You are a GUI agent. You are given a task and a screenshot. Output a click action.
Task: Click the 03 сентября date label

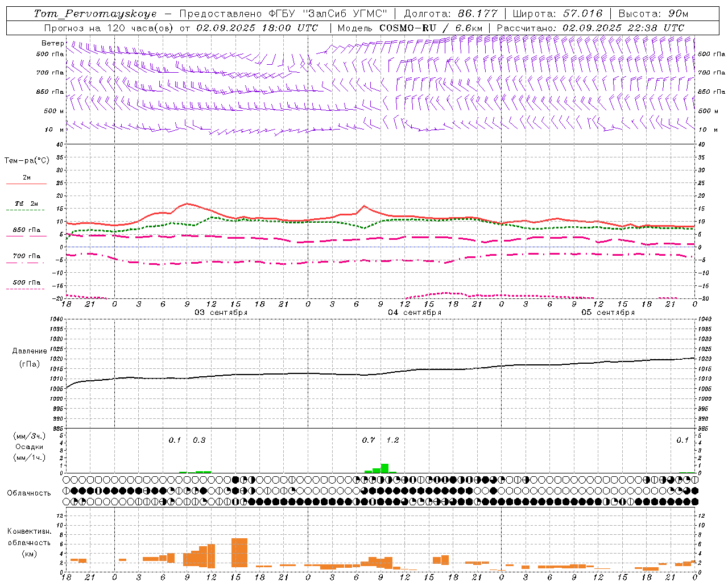tap(221, 313)
